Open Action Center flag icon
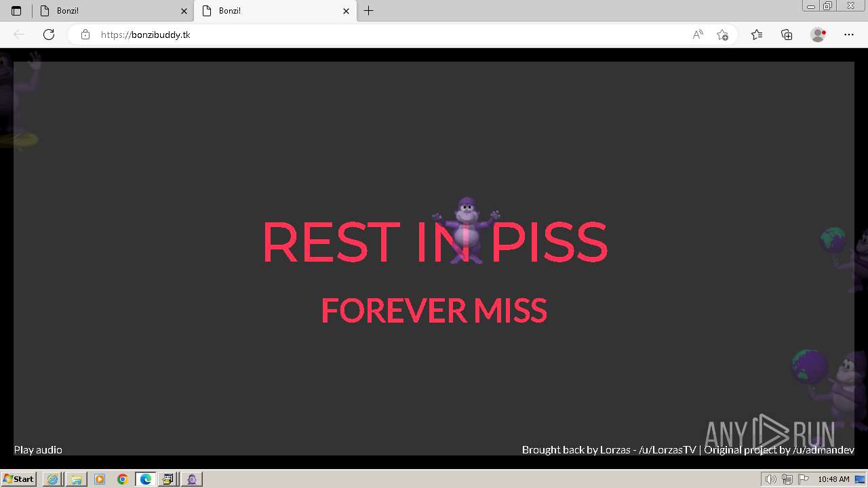The image size is (868, 488). click(804, 479)
